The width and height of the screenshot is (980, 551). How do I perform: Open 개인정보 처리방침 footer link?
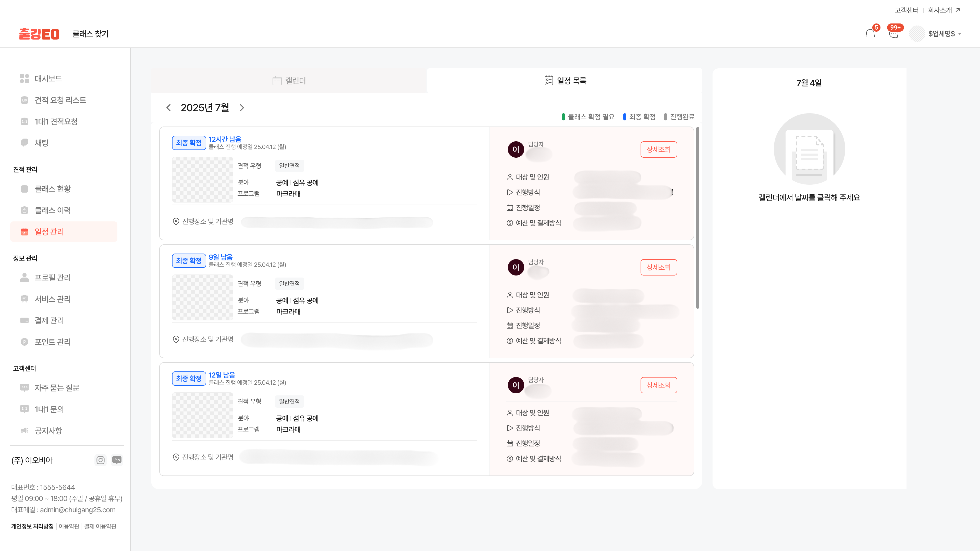pyautogui.click(x=32, y=526)
